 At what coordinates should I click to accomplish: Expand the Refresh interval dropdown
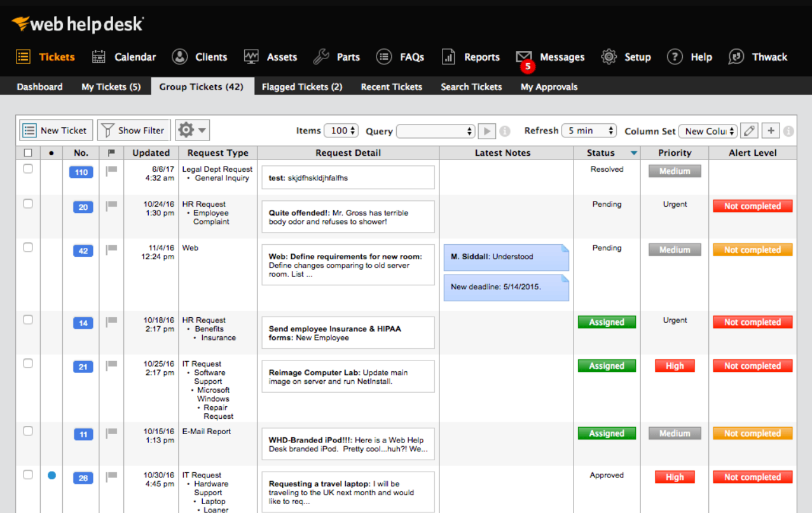pos(589,130)
